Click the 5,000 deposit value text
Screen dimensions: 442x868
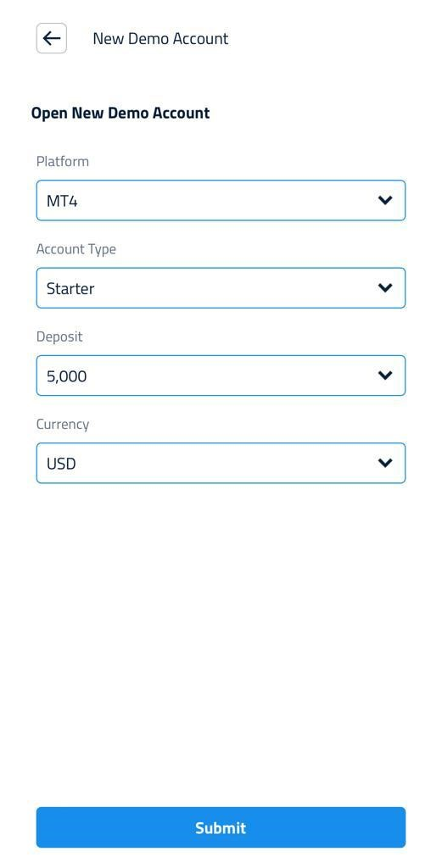(66, 376)
